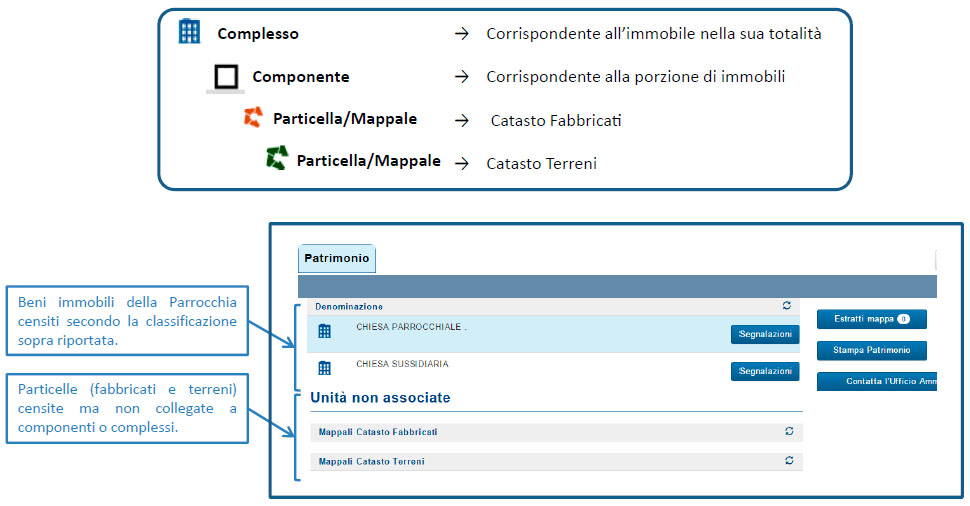Click the Componente square icon in legend
Viewport: 970px width, 506px height.
[x=226, y=77]
